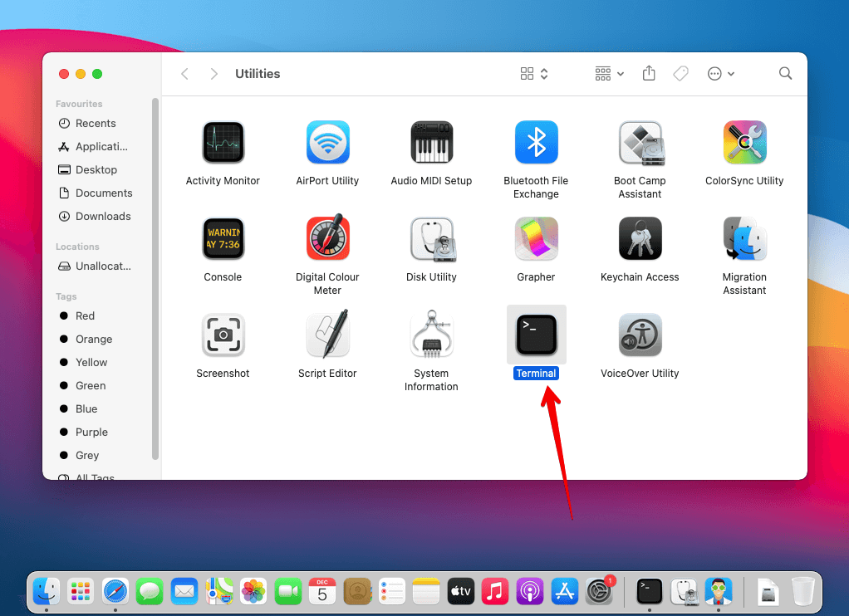The height and width of the screenshot is (616, 849).
Task: Select the Screenshot app icon
Action: [223, 335]
